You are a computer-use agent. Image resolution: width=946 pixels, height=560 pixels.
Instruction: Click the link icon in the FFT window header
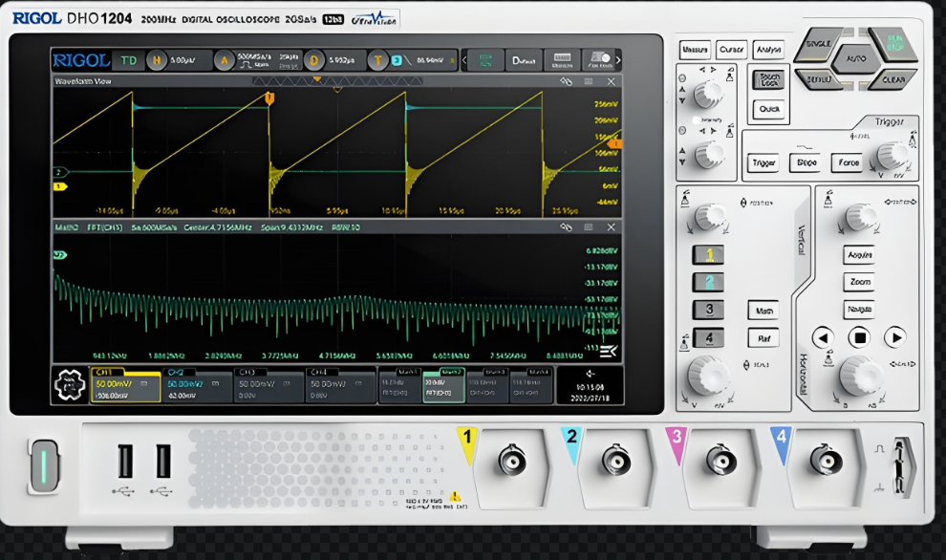(x=566, y=227)
